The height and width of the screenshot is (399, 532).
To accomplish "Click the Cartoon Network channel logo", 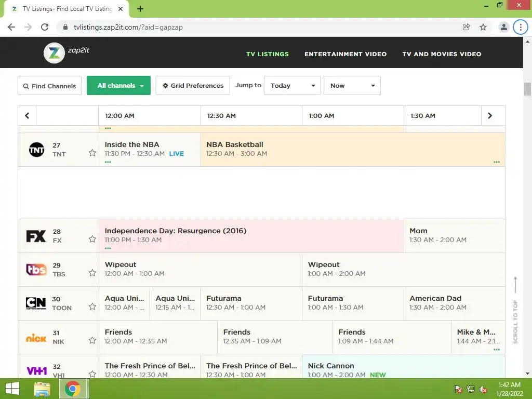I will point(36,303).
